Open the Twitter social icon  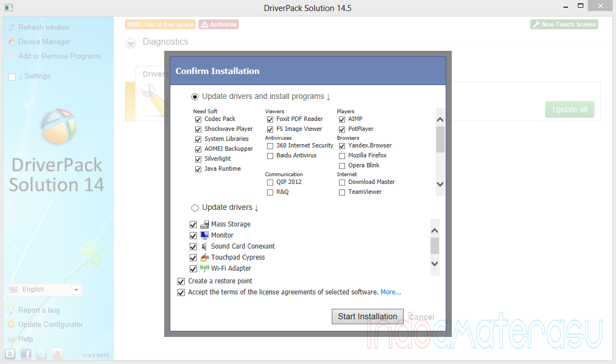coord(42,354)
